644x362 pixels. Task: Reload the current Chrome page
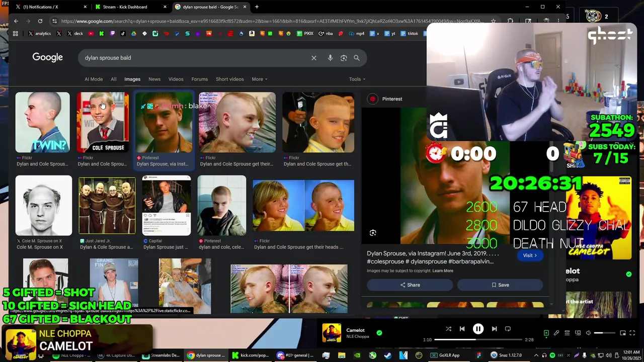40,21
